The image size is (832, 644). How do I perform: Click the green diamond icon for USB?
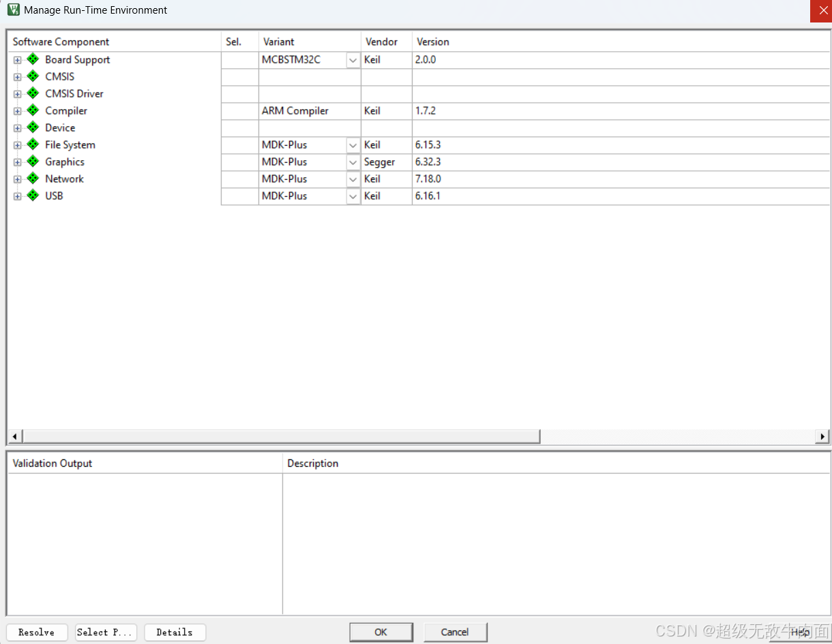33,196
